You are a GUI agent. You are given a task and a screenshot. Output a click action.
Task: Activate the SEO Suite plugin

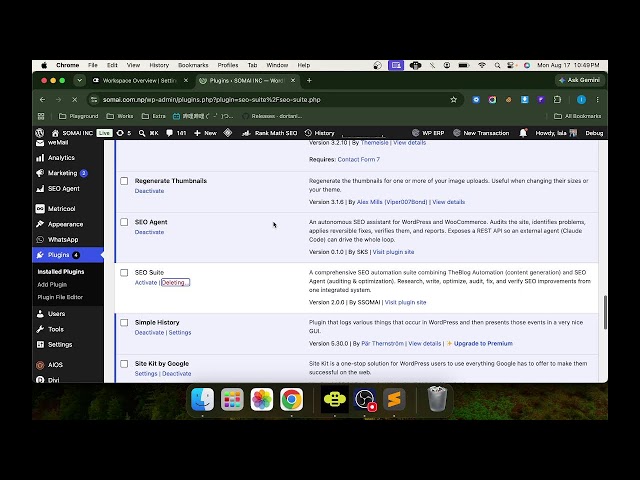(146, 282)
